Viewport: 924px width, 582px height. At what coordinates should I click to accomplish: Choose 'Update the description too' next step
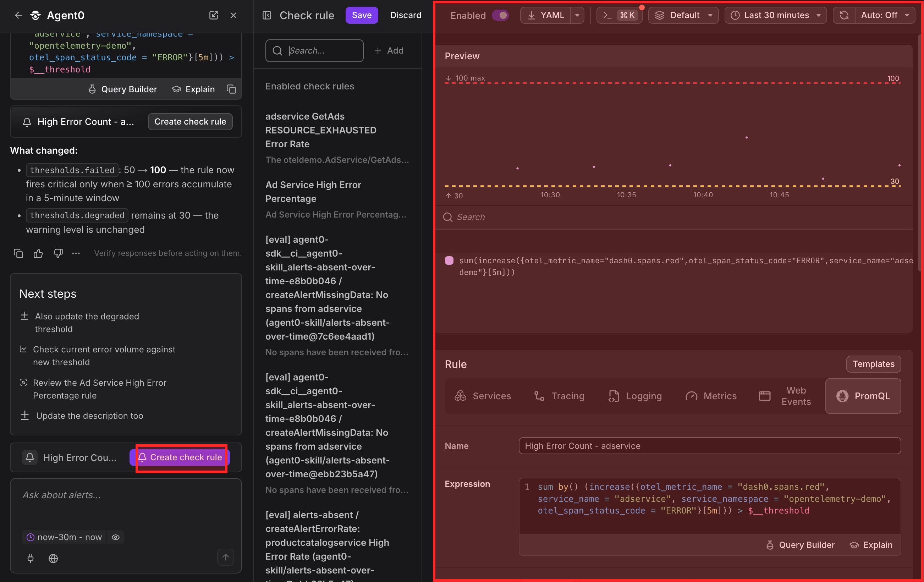click(x=81, y=416)
